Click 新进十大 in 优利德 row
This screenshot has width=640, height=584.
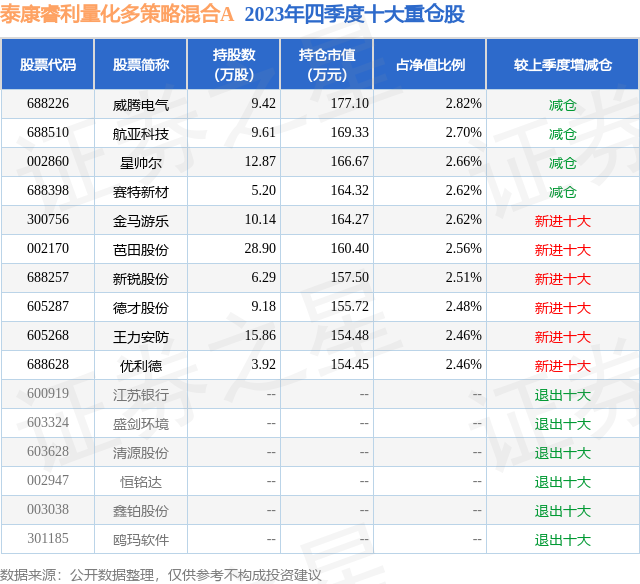coord(563,366)
